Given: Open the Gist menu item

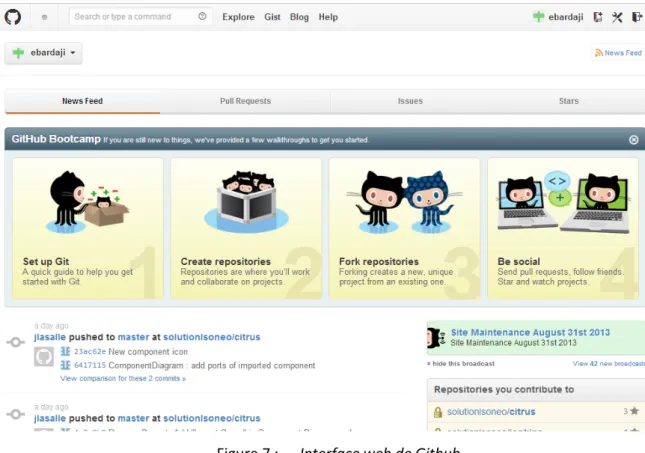Looking at the screenshot, I should pos(272,17).
